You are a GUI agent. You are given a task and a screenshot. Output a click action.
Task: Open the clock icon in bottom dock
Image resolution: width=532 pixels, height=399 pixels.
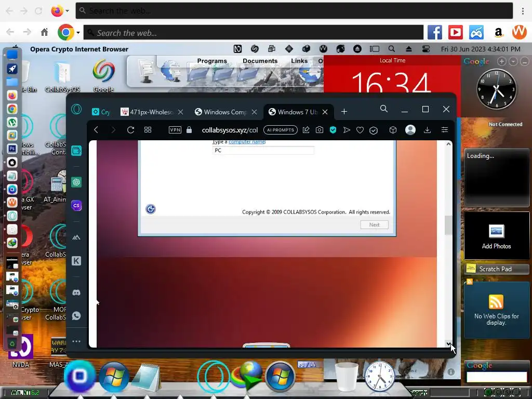pos(380,377)
